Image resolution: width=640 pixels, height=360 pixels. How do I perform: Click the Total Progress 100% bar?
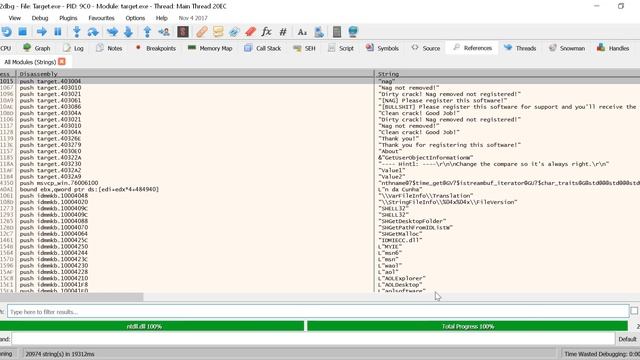tap(467, 326)
